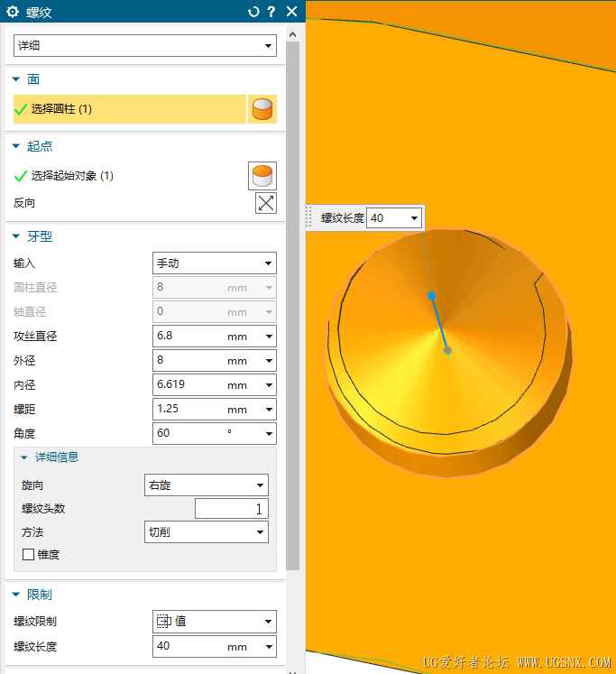Click the blue thread length handle dot

[432, 296]
